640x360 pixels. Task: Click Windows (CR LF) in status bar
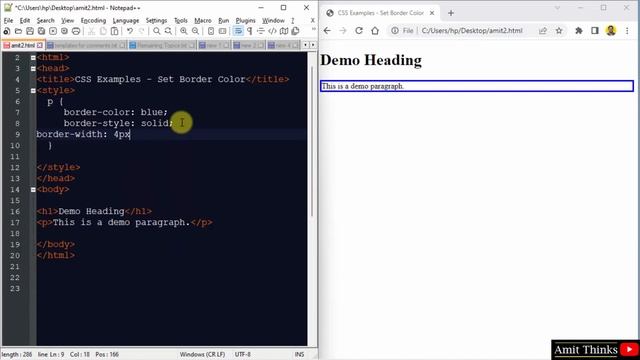click(202, 354)
